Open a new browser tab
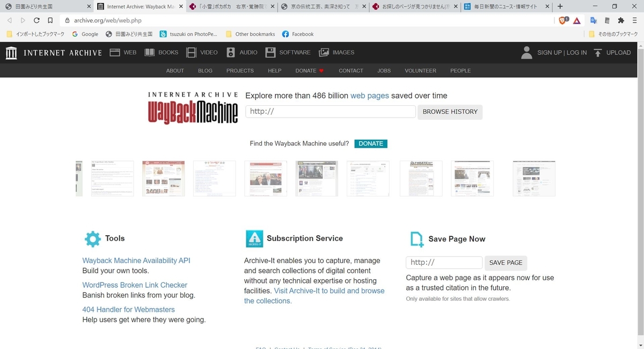644x349 pixels. (x=560, y=6)
